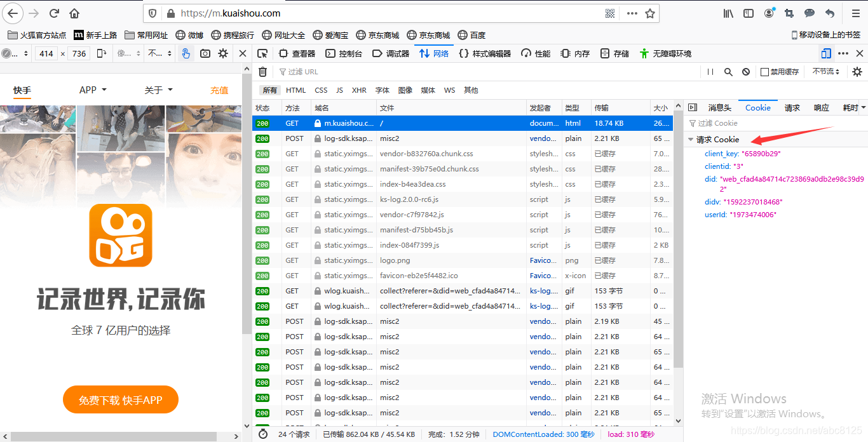Activate the element picker icon in devtools

[x=262, y=54]
